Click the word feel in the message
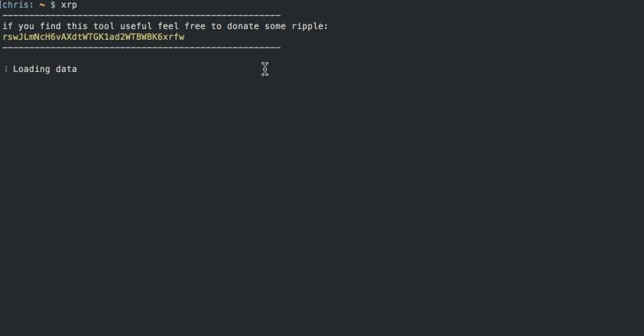644x336 pixels. tap(168, 26)
